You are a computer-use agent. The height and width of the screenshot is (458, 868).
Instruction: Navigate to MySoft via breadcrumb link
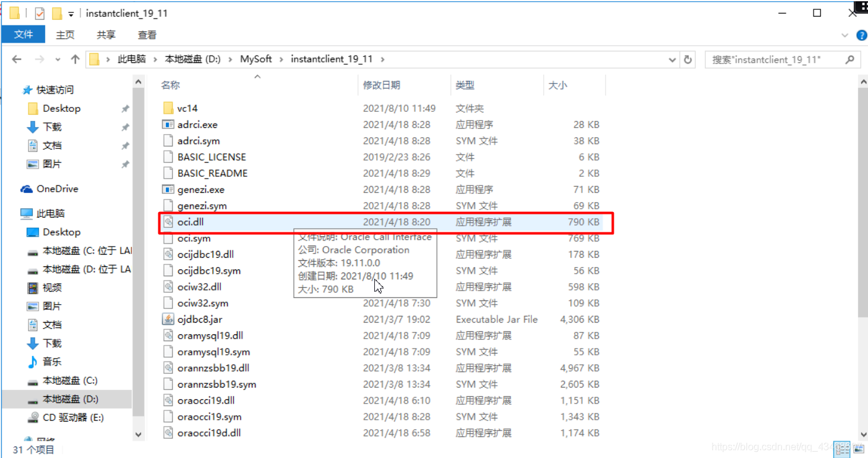coord(257,59)
